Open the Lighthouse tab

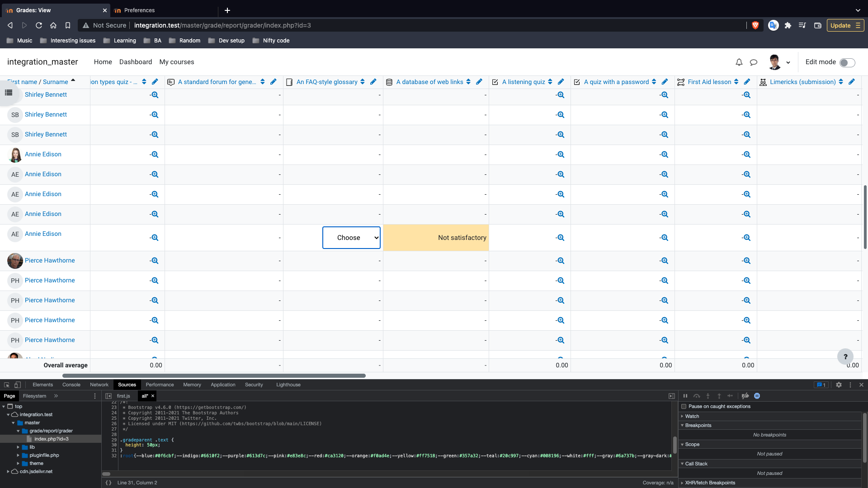coord(288,385)
